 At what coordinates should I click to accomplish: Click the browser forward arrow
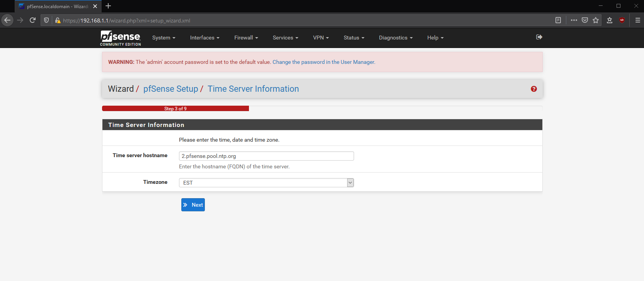20,20
